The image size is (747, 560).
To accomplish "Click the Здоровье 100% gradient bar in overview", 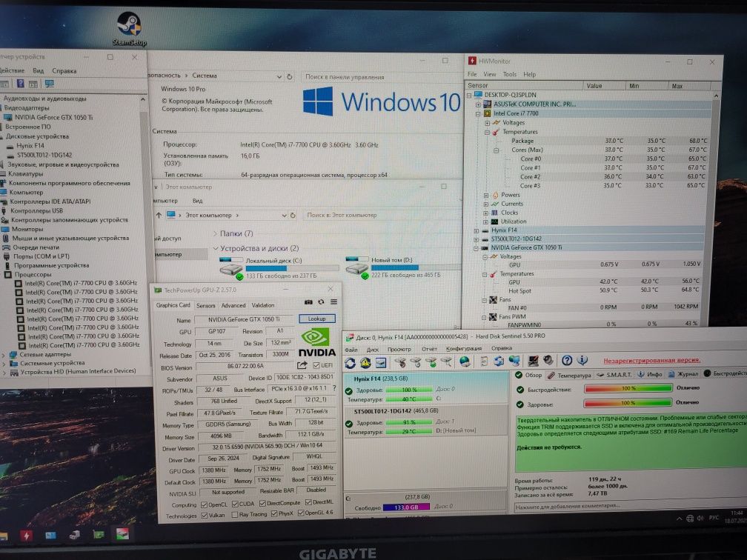I will 628,403.
